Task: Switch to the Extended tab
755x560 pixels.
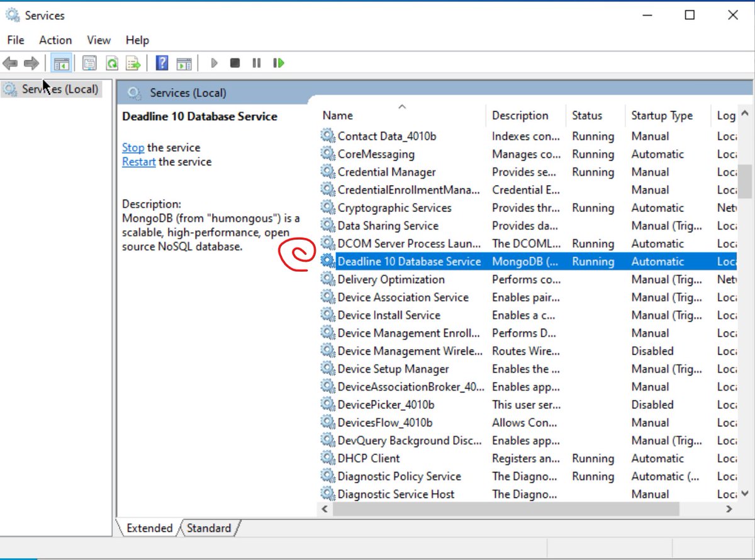Action: tap(149, 528)
